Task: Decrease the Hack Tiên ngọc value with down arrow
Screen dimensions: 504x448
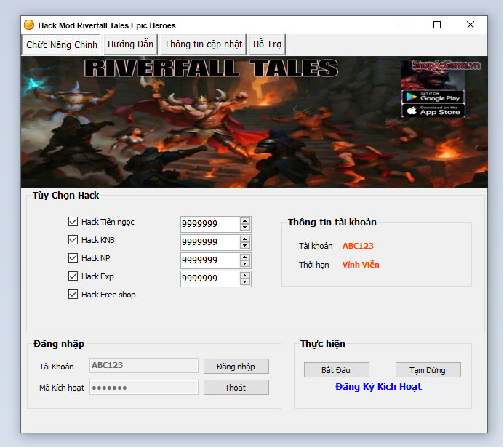Action: pos(244,227)
